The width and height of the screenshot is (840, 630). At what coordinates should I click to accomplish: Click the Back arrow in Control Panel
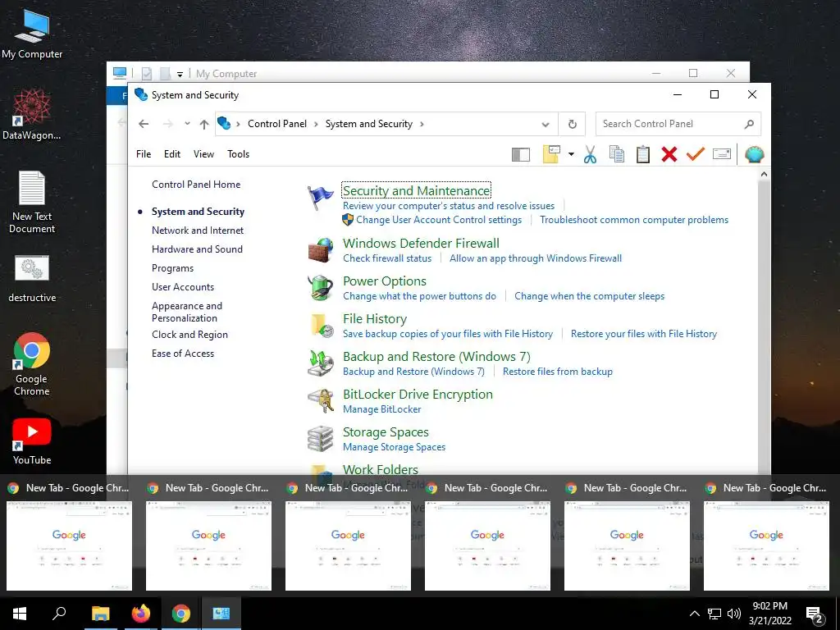coord(144,124)
